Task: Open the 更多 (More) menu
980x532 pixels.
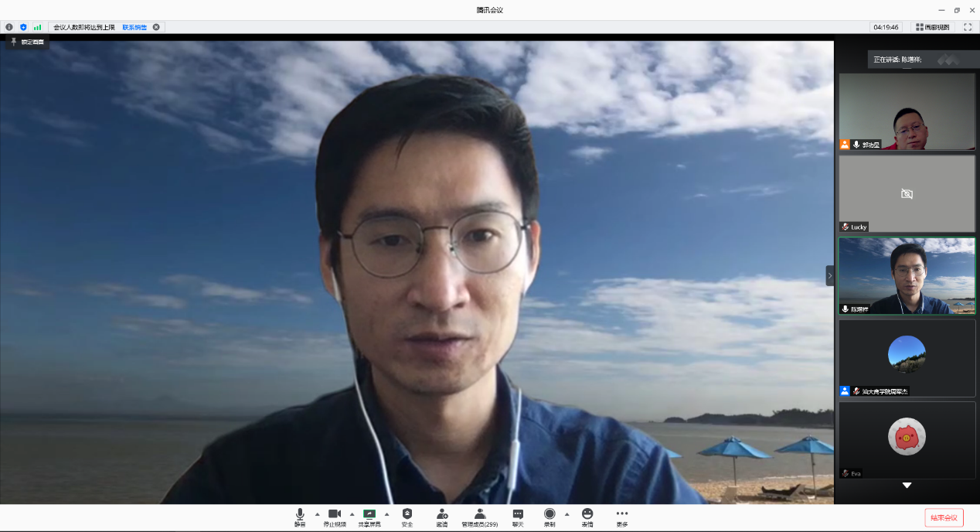Action: 622,517
